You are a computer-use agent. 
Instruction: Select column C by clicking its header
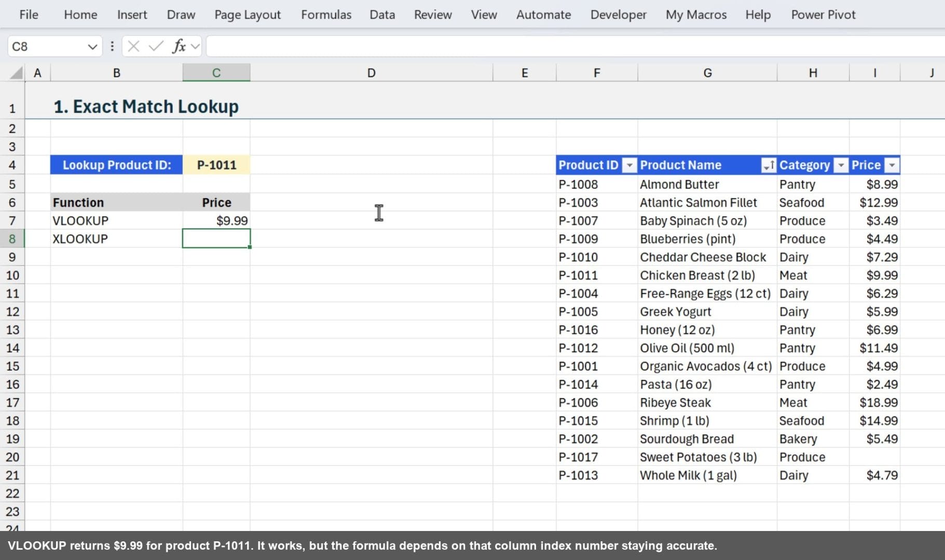click(x=216, y=73)
